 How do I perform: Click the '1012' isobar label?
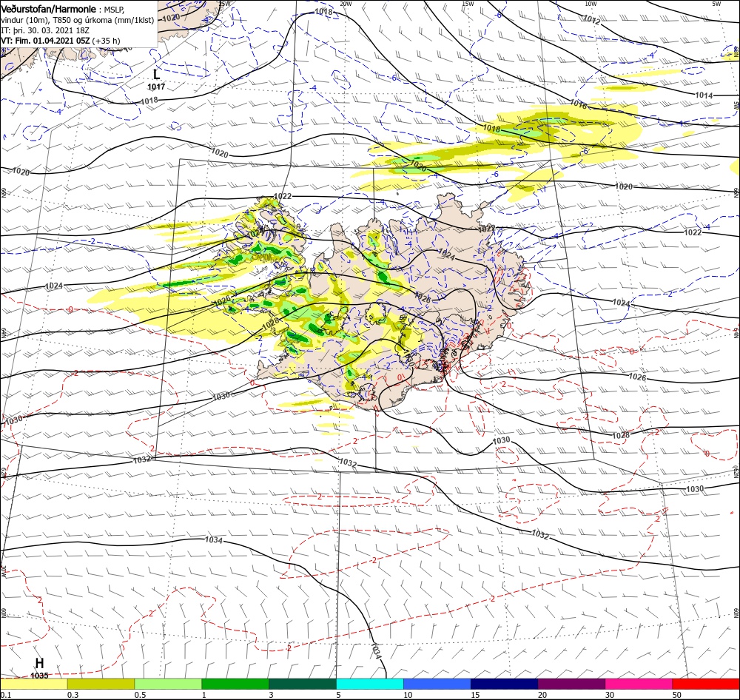(591, 20)
